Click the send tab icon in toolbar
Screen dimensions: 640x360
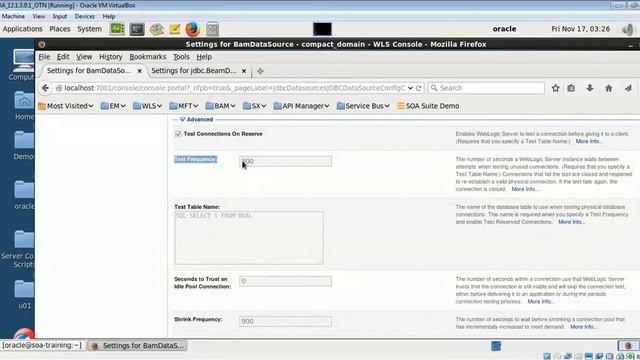coord(628,88)
